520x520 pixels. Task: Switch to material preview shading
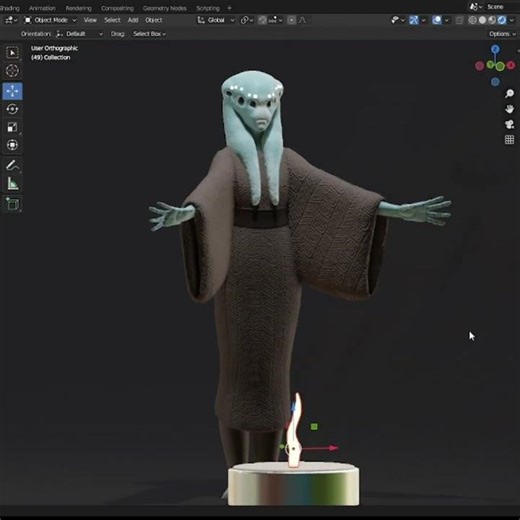(x=492, y=20)
